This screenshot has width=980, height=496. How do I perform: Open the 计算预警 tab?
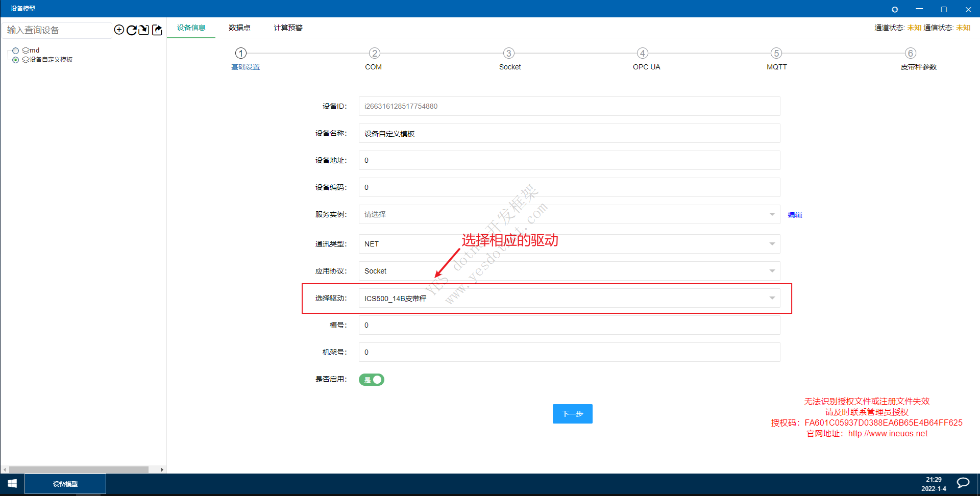[288, 28]
